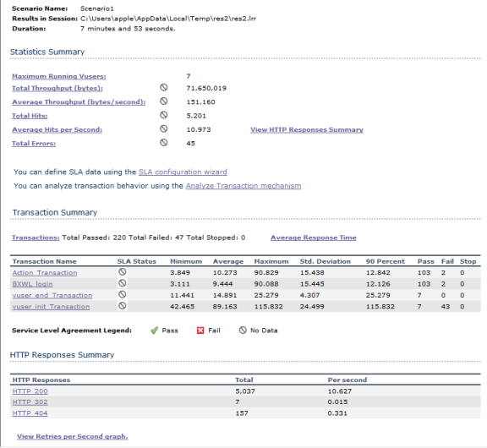The height and width of the screenshot is (448, 487).
Task: Click the Stop column header
Action: pyautogui.click(x=468, y=261)
